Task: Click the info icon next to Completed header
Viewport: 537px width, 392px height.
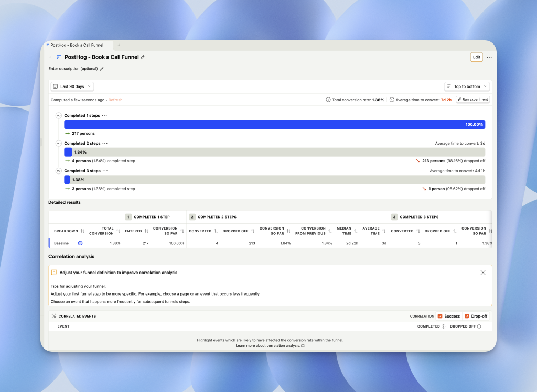Action: pos(443,326)
